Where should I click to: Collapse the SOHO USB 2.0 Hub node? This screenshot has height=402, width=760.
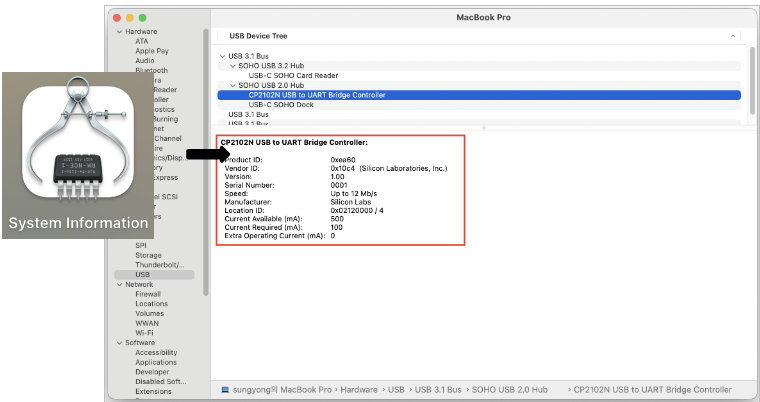(x=233, y=85)
